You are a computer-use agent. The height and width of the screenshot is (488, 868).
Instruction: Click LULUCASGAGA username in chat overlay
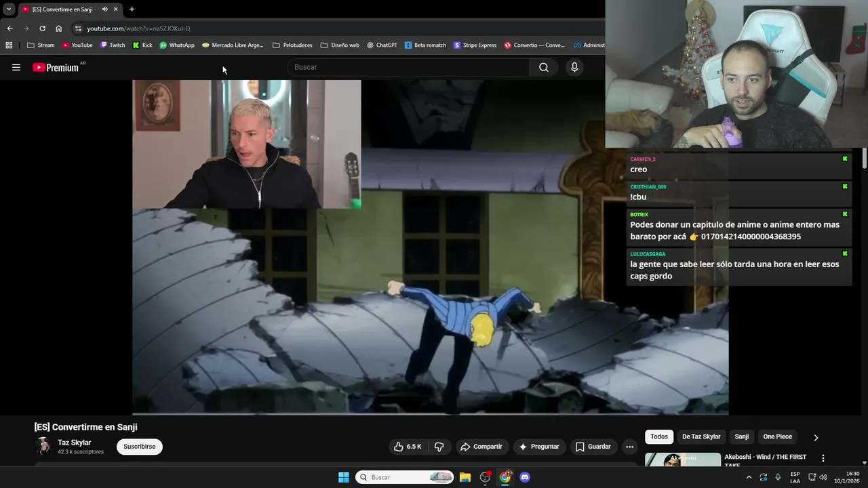648,254
